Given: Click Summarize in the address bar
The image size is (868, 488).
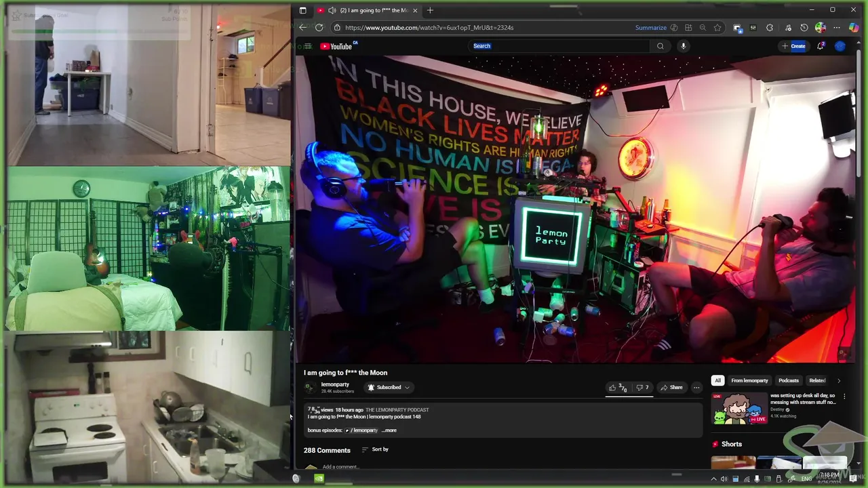Looking at the screenshot, I should point(650,28).
